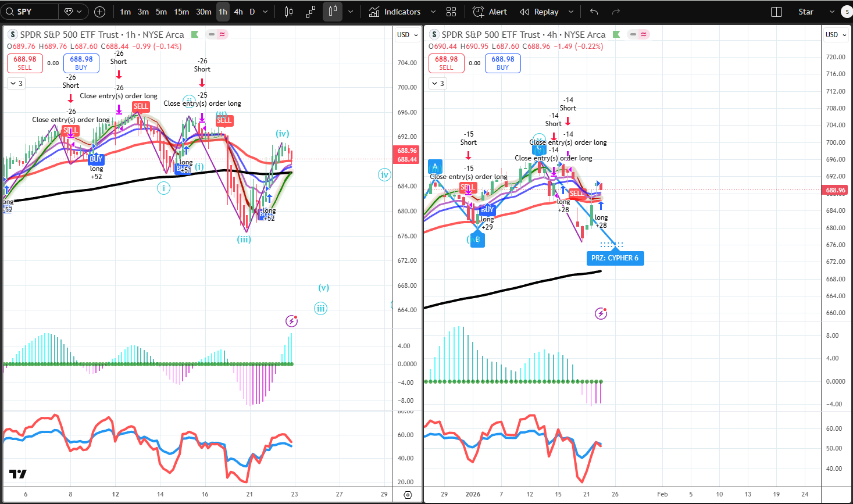The image size is (853, 504).
Task: Switch to the 1m timeframe
Action: (x=125, y=12)
